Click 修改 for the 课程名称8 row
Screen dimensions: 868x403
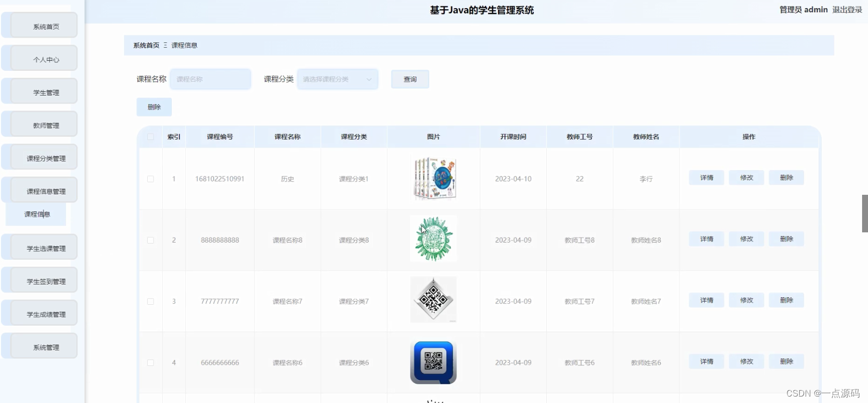coord(747,239)
